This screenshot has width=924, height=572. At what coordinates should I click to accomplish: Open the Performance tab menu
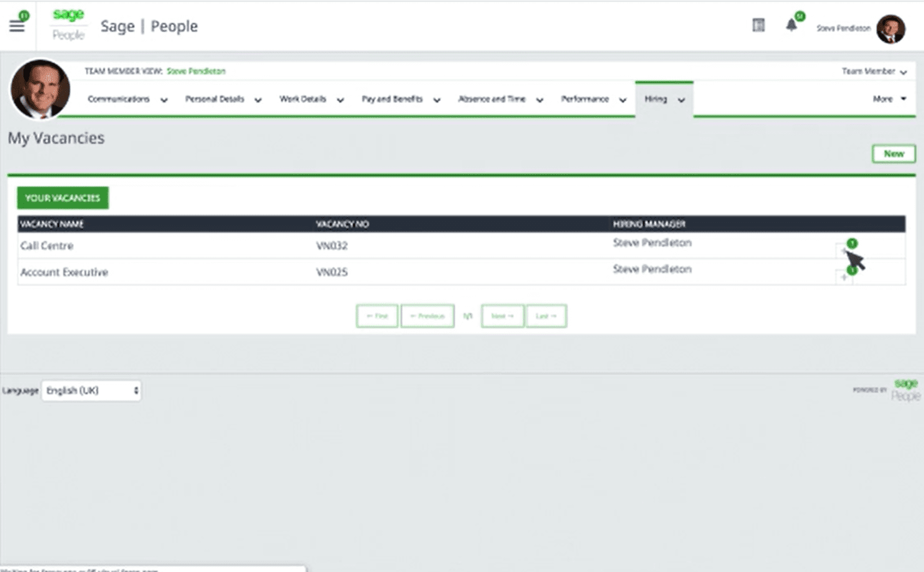(x=593, y=99)
